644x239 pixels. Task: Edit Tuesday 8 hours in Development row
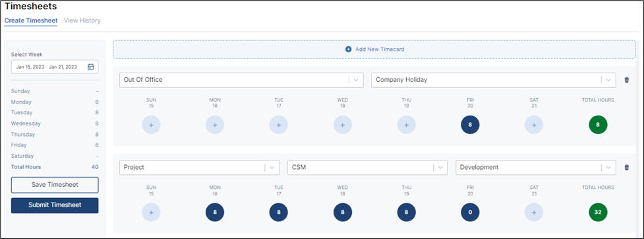tap(278, 213)
